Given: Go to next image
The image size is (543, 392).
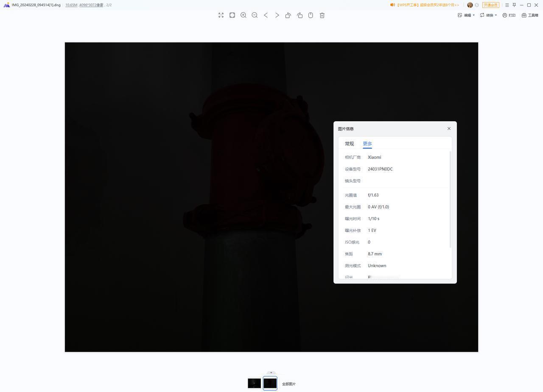Looking at the screenshot, I should click(277, 15).
